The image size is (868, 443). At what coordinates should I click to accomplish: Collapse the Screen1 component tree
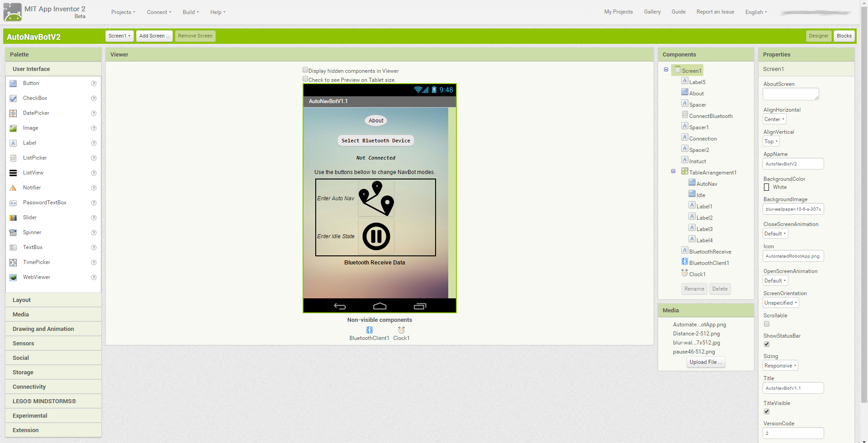click(x=666, y=70)
